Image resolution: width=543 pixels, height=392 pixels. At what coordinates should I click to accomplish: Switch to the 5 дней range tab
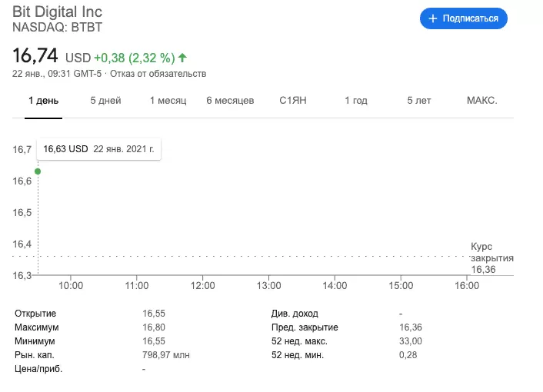(105, 101)
